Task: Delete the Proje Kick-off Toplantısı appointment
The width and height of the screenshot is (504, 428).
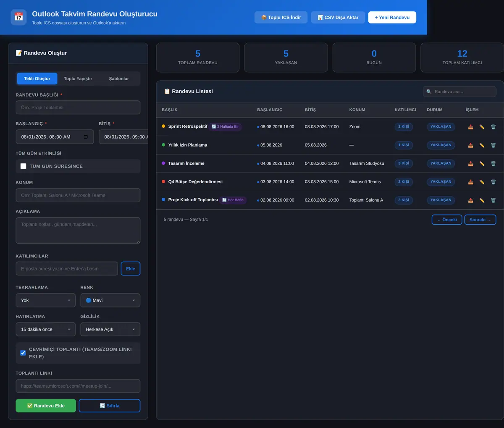Action: pyautogui.click(x=493, y=200)
